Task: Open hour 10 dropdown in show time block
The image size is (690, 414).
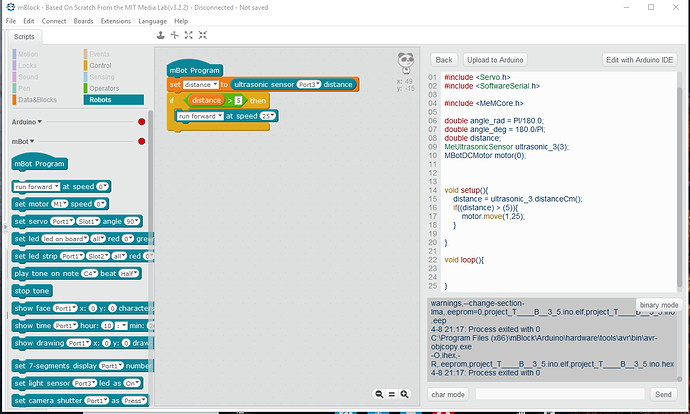Action: click(107, 326)
